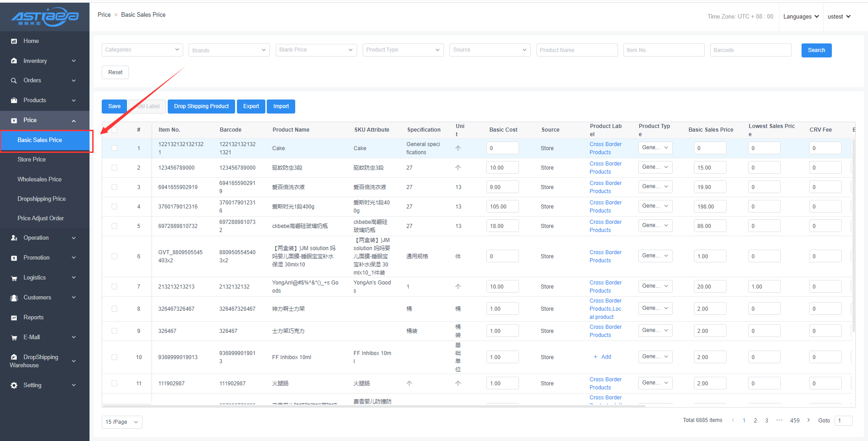Click the Reports chart icon
Image resolution: width=868 pixels, height=441 pixels.
14,318
